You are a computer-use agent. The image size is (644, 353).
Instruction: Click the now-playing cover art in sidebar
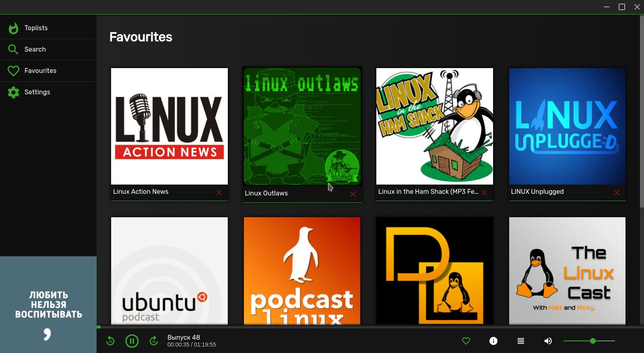point(48,305)
